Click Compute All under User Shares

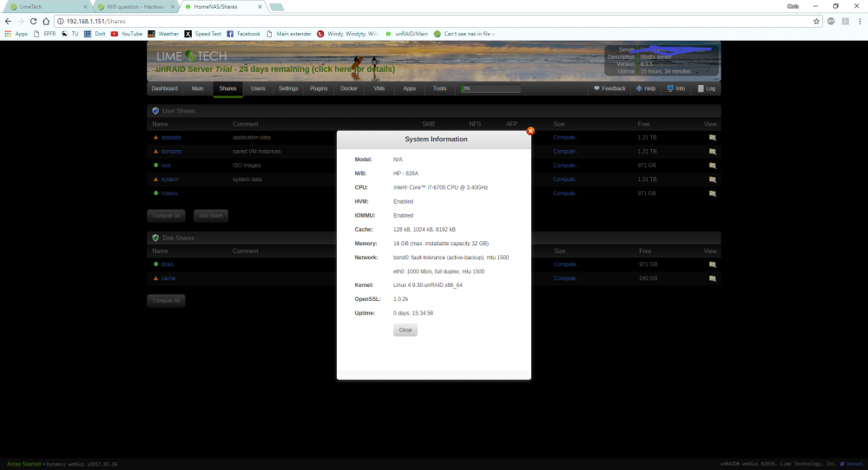(166, 216)
